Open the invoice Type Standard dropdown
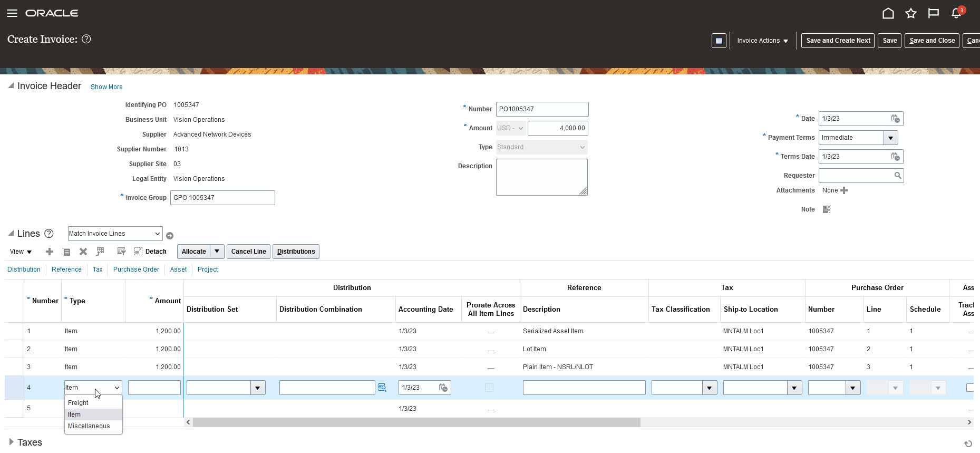The image size is (980, 453). tap(541, 147)
